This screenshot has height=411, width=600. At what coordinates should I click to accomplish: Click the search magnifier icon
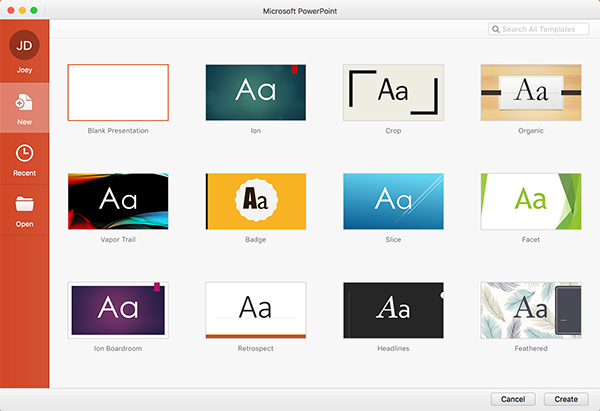[x=496, y=29]
